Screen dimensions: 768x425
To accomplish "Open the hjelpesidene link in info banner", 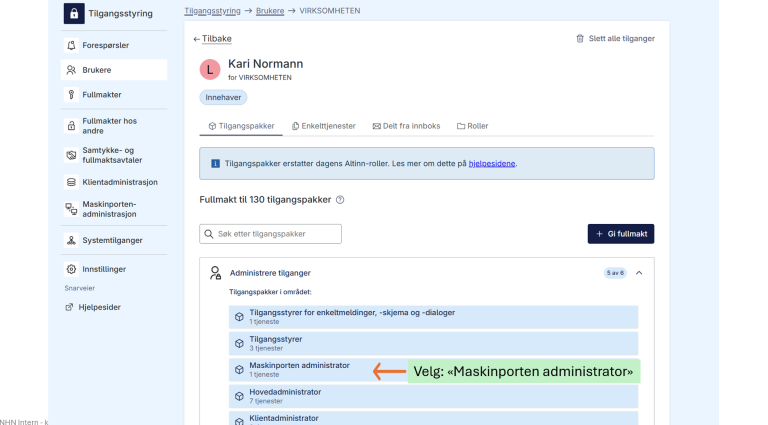I will (x=492, y=164).
